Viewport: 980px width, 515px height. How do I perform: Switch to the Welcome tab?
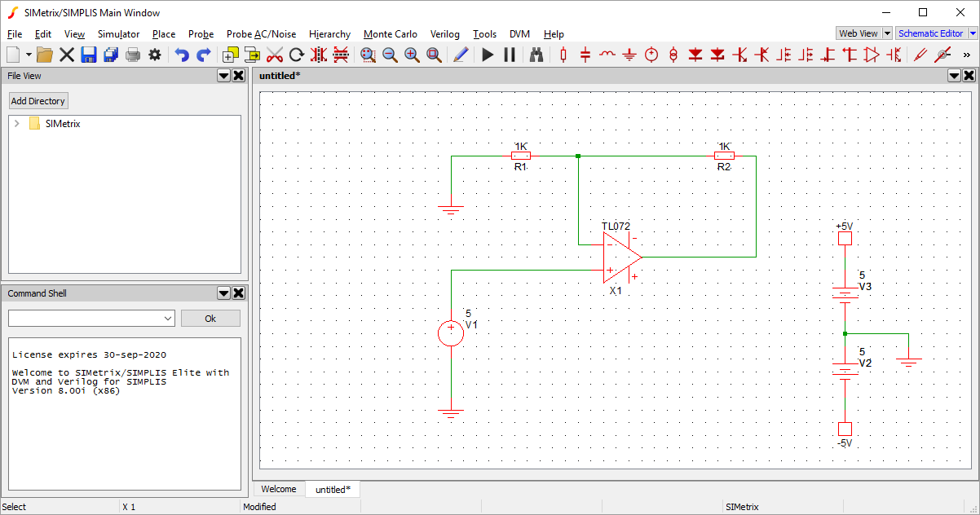[279, 489]
